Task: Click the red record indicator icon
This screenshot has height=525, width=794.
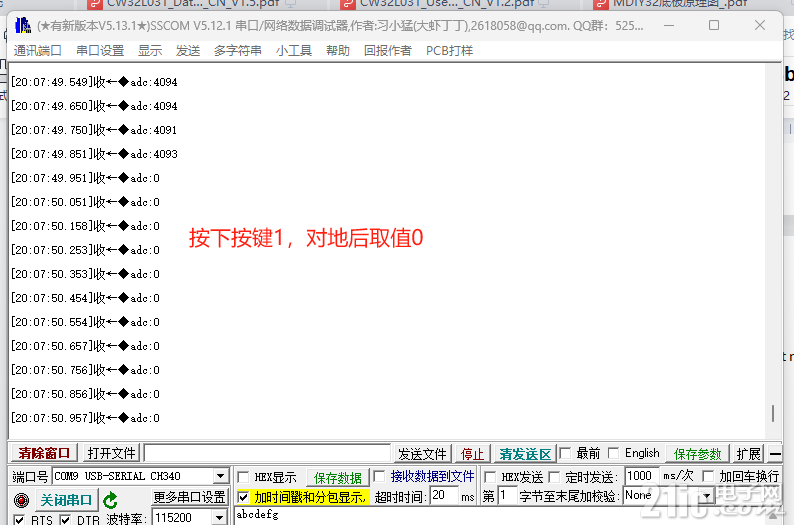Action: (x=21, y=500)
